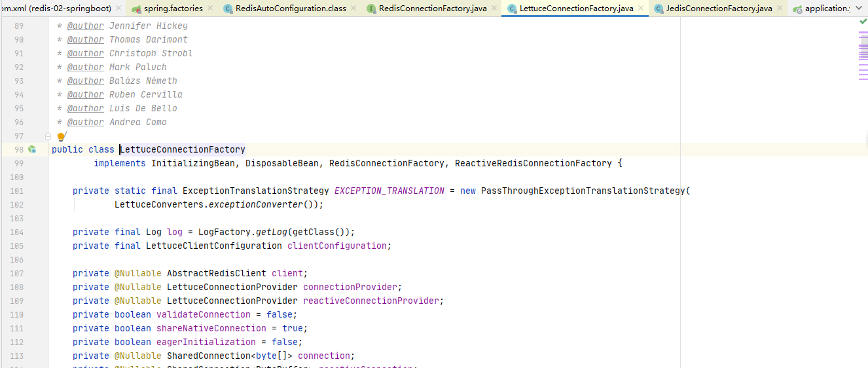
Task: Click the shareNativeConnection field name
Action: point(211,328)
